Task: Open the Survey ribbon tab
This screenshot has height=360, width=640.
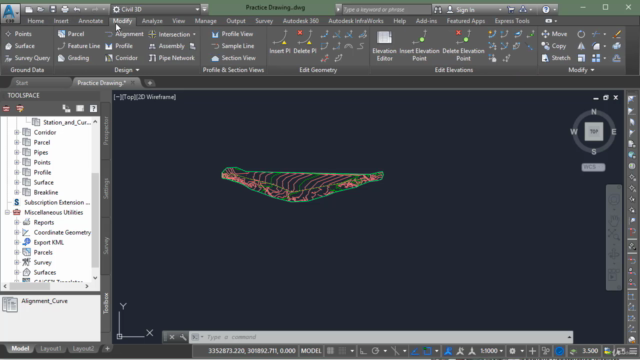Action: [x=264, y=21]
